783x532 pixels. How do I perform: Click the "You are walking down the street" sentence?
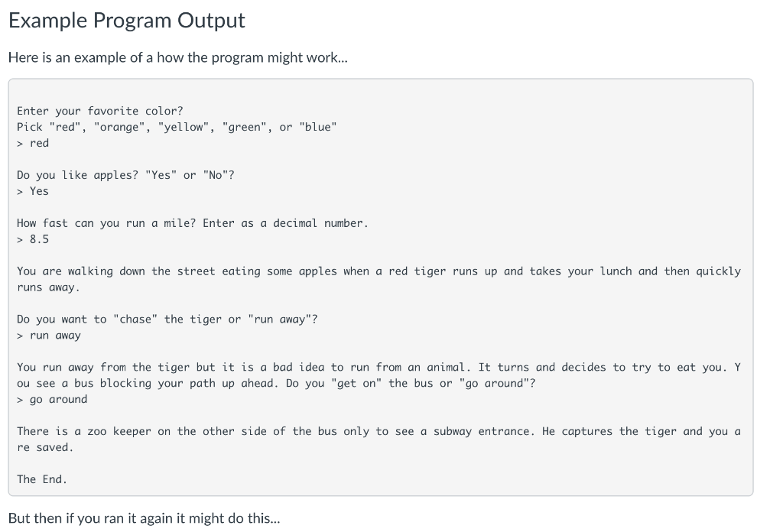379,271
